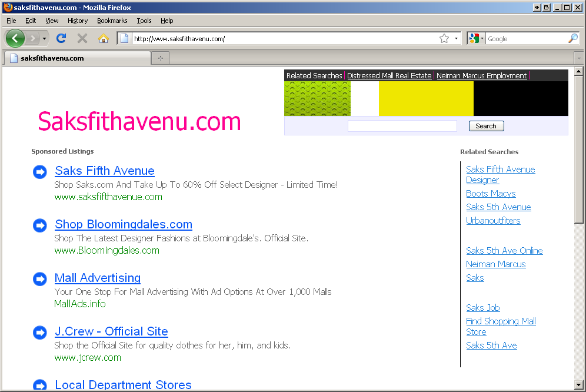The width and height of the screenshot is (586, 392).
Task: Click the Shop Saks.com 60% Off description
Action: [196, 185]
